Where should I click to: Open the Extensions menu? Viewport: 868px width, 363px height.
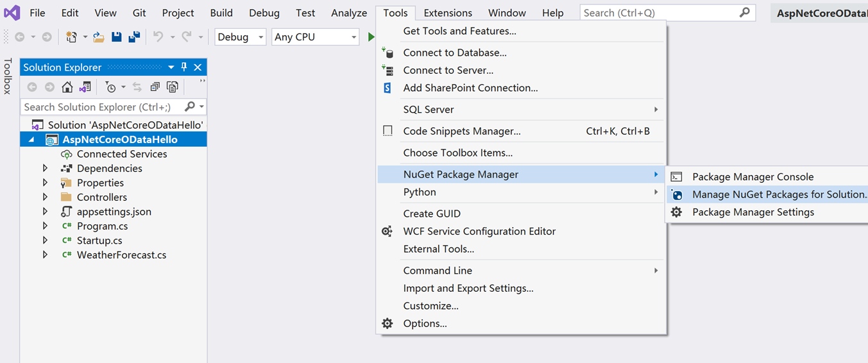point(448,13)
